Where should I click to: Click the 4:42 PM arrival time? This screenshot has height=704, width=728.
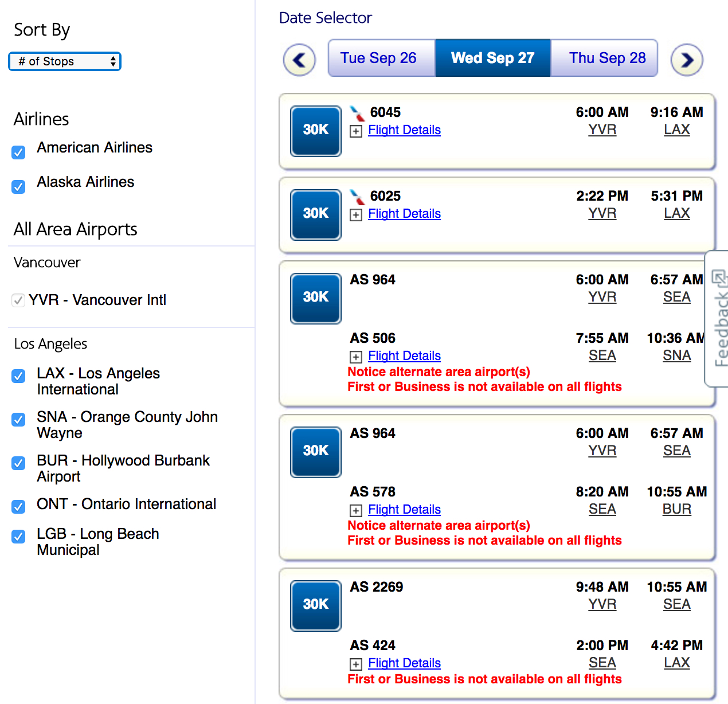pyautogui.click(x=677, y=646)
